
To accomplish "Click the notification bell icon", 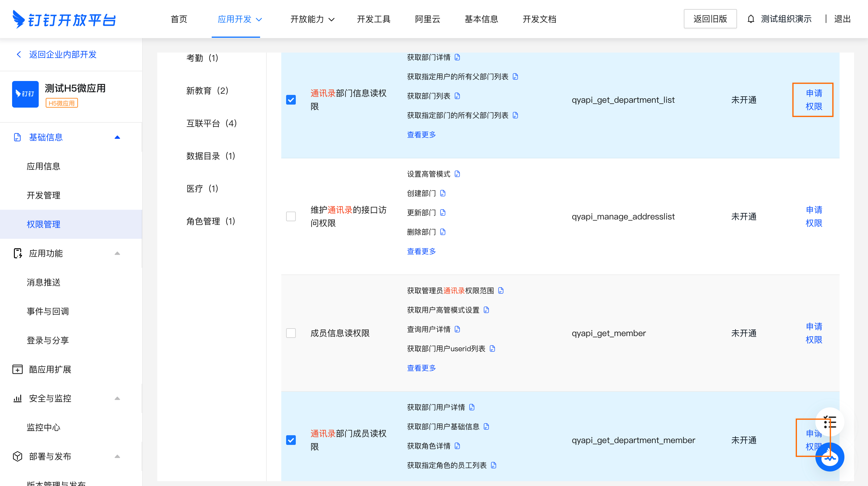I will tap(751, 19).
